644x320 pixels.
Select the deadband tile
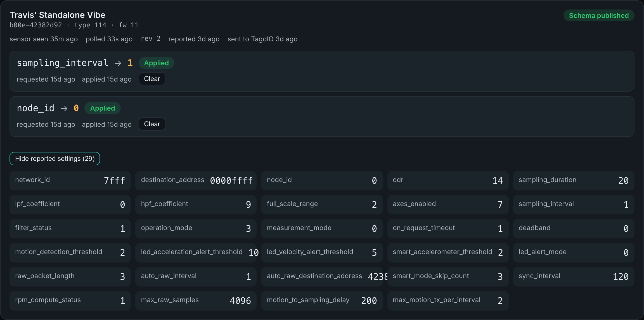click(574, 228)
